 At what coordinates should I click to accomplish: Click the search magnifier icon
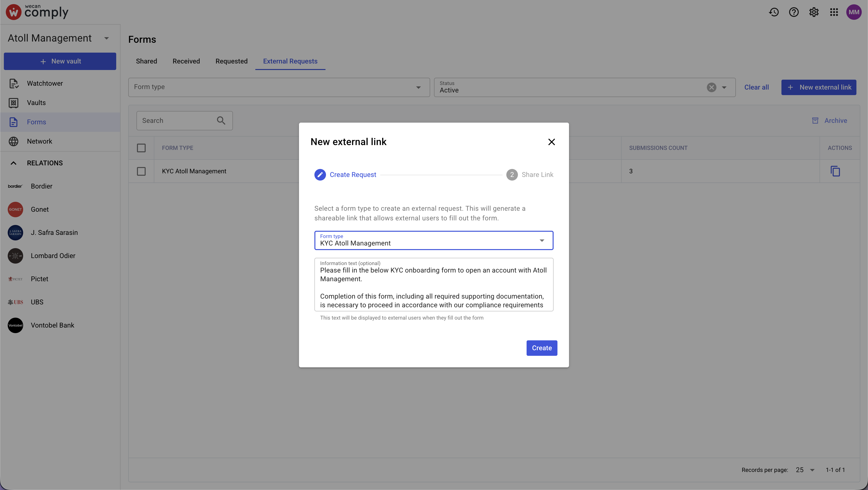pos(221,120)
